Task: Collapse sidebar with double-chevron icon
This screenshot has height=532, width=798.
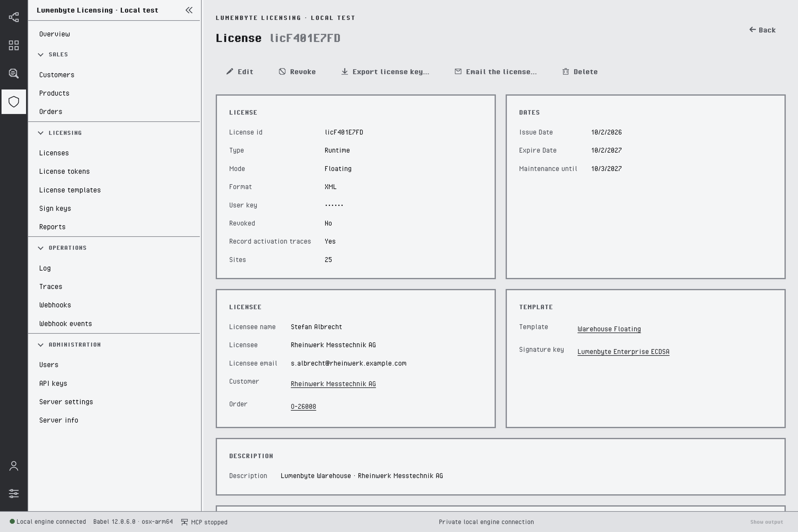Action: pyautogui.click(x=189, y=10)
